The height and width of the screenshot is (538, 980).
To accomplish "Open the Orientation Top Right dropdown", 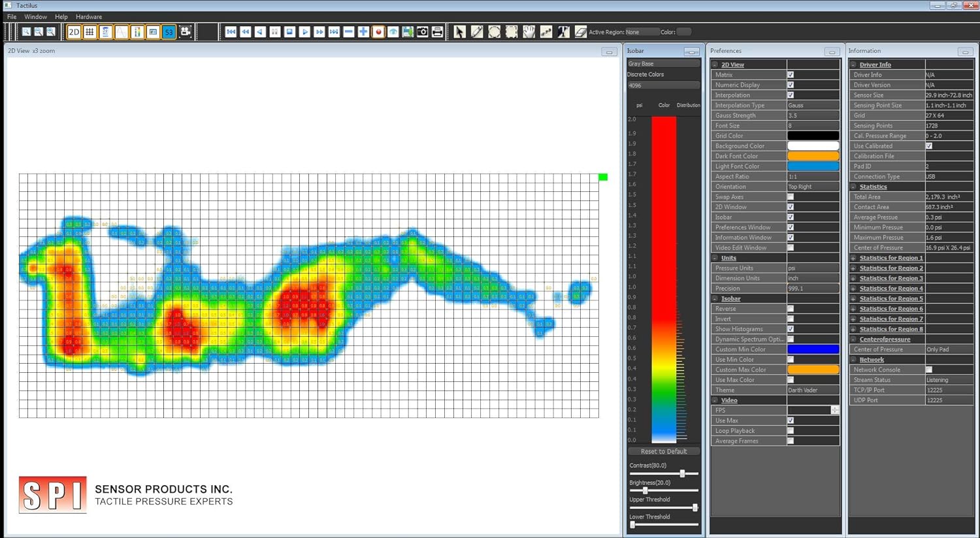I will [x=813, y=187].
